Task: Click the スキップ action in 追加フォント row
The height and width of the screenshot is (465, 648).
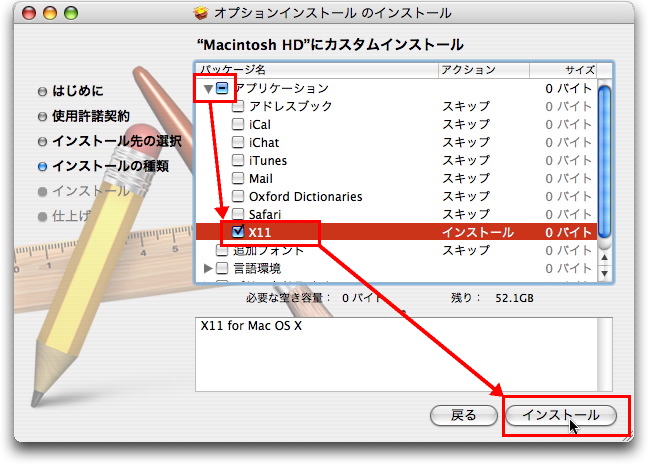Action: tap(466, 250)
